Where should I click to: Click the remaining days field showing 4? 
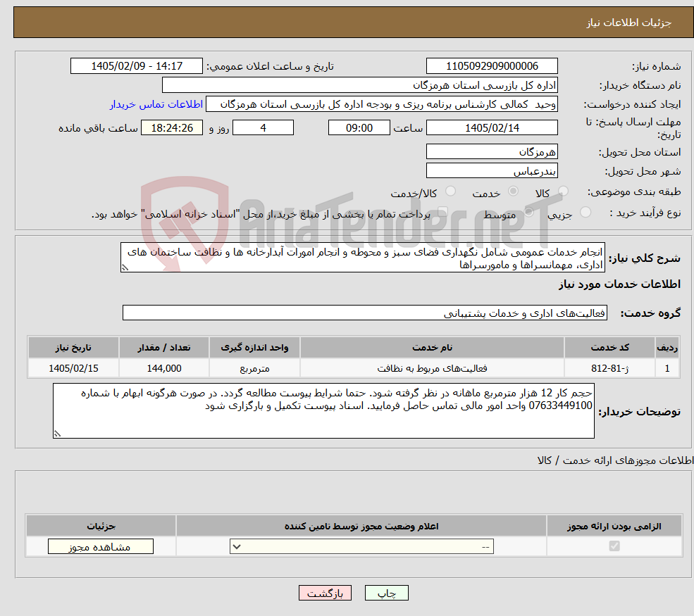pos(263,128)
